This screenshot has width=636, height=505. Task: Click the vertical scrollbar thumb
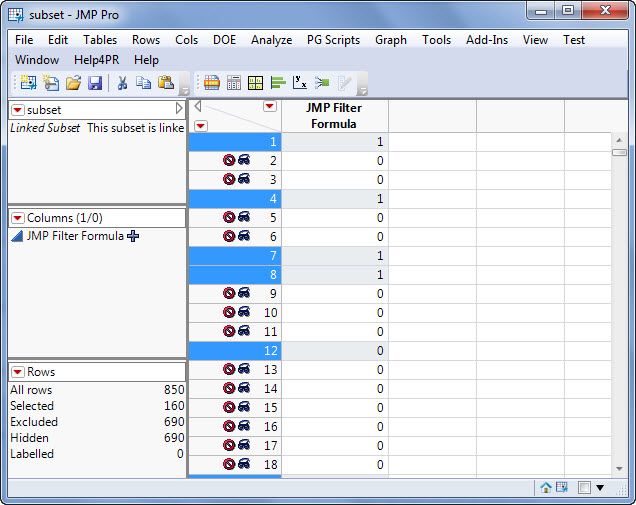(619, 153)
